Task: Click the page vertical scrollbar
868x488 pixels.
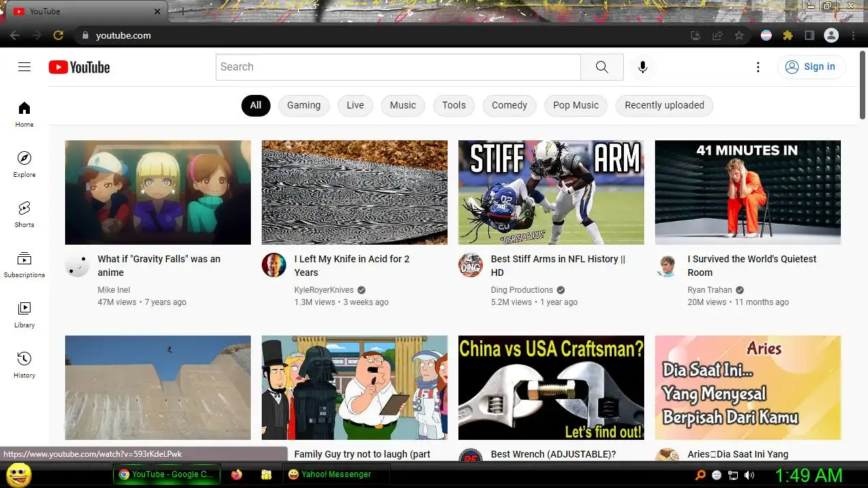Action: (x=863, y=85)
